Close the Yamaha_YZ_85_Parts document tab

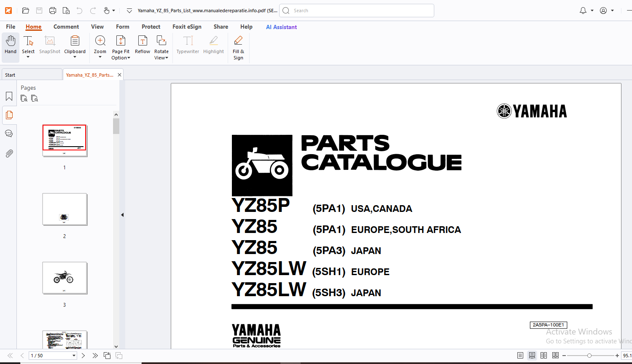tap(120, 75)
